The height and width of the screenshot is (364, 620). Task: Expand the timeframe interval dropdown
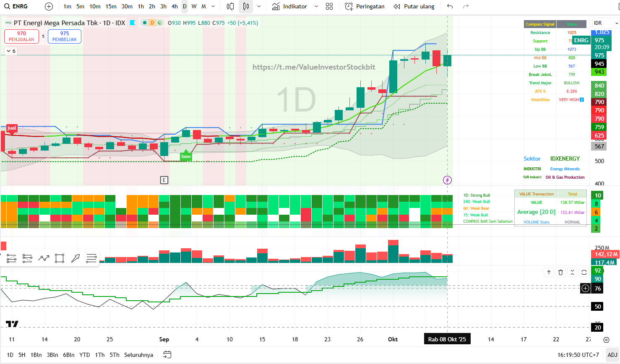pos(213,6)
